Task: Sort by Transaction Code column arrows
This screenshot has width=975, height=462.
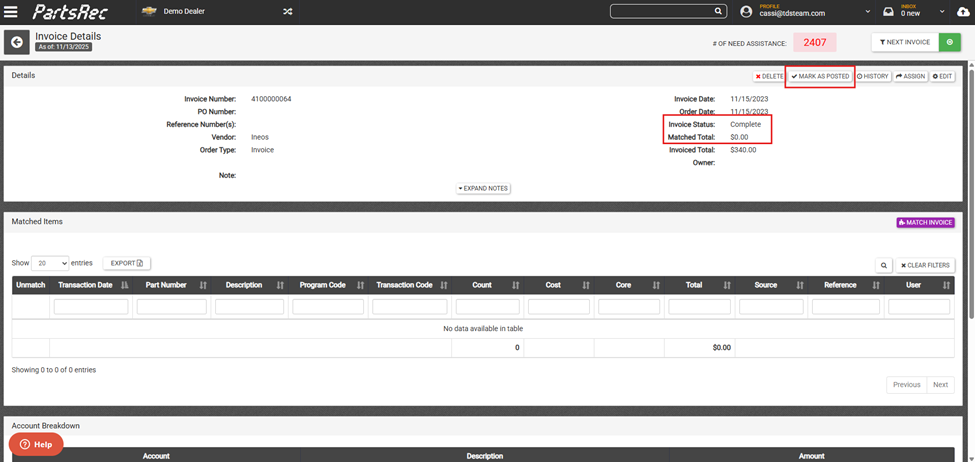Action: 443,285
